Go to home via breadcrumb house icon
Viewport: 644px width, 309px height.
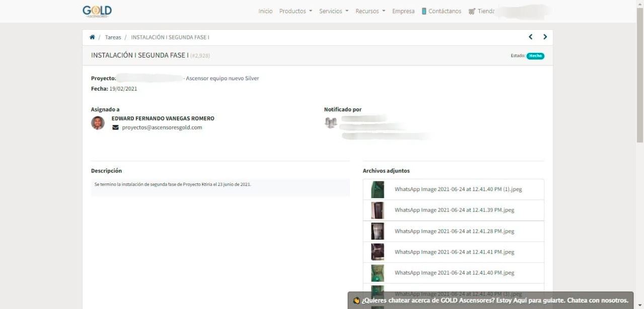coord(92,37)
